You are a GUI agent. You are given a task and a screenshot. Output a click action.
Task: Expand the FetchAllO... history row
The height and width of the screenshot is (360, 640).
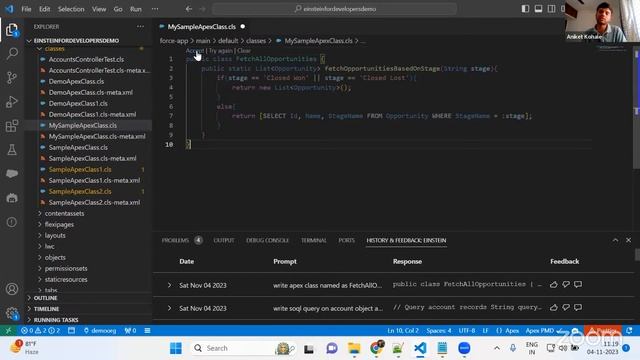(169, 285)
